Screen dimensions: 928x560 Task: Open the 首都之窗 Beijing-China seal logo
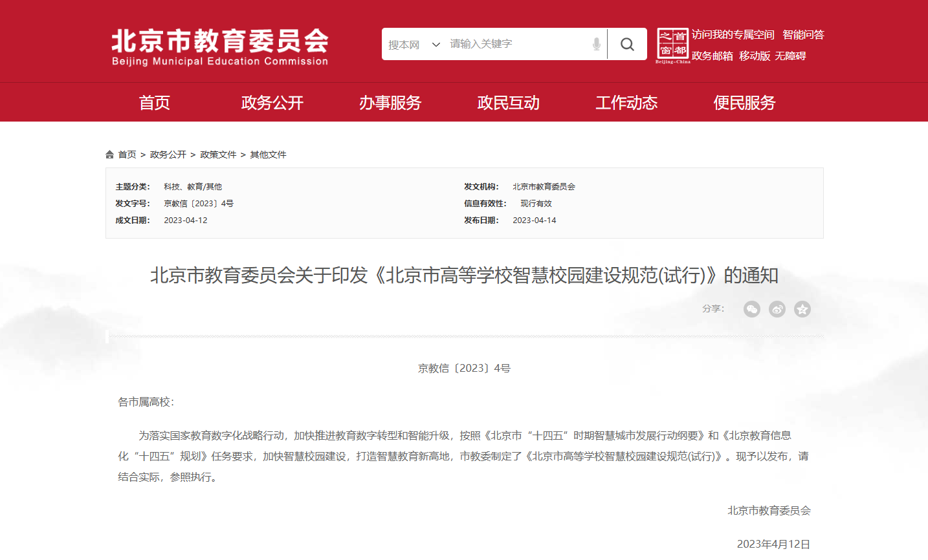point(673,44)
